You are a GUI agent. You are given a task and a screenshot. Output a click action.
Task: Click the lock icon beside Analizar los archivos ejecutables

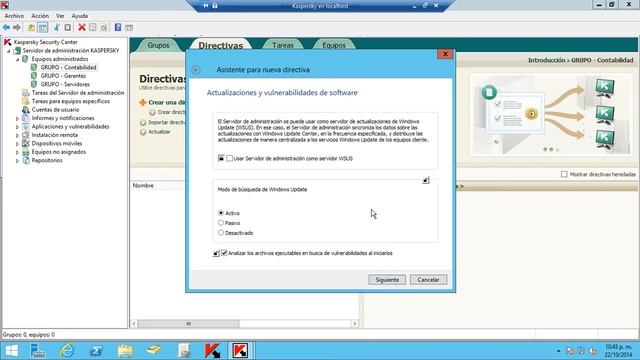[216, 253]
